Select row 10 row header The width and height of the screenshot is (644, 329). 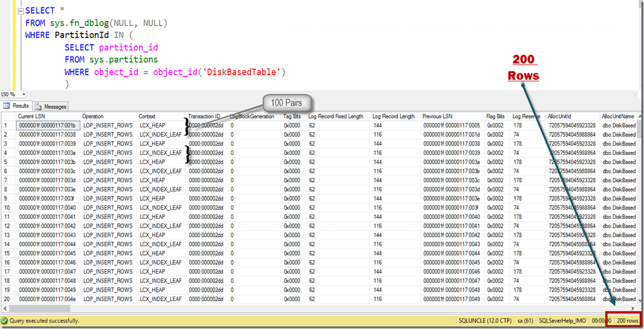[7, 207]
